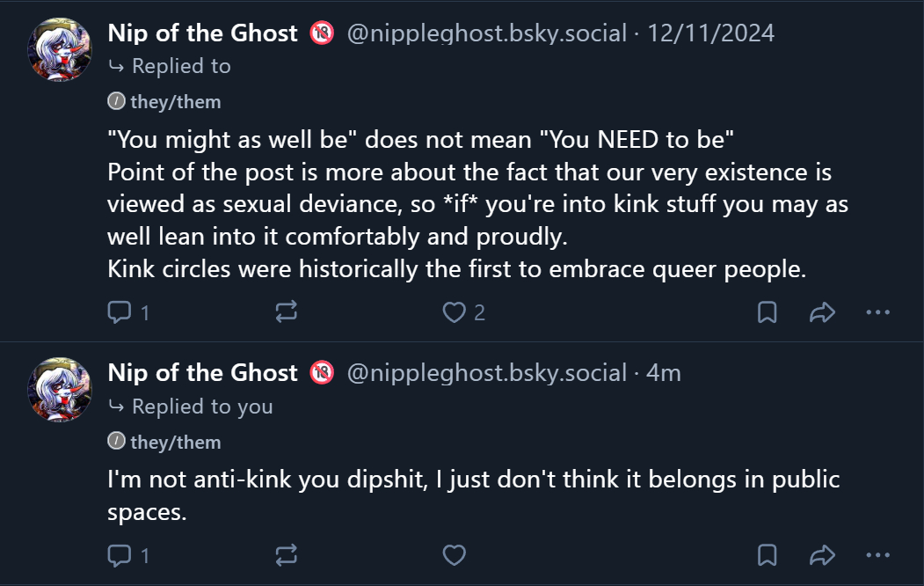Open avatar on the 4m-old reply
The width and height of the screenshot is (924, 586).
click(62, 390)
